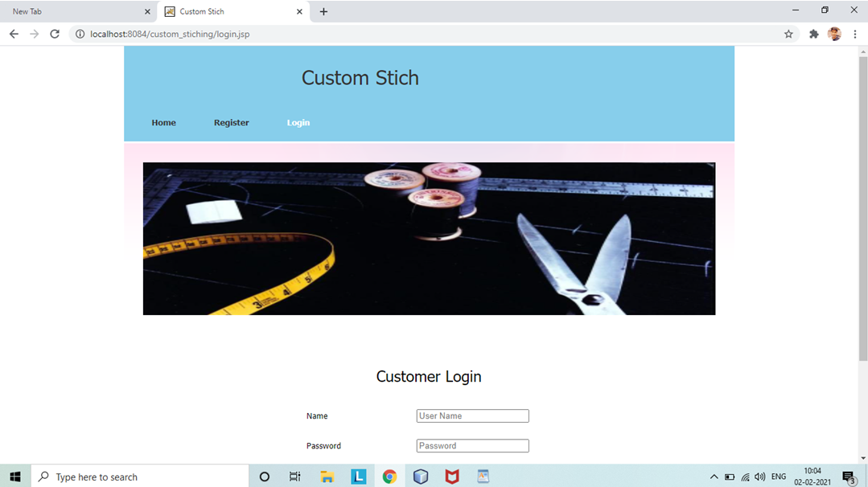Open Task View on the taskbar
The width and height of the screenshot is (868, 487).
295,477
